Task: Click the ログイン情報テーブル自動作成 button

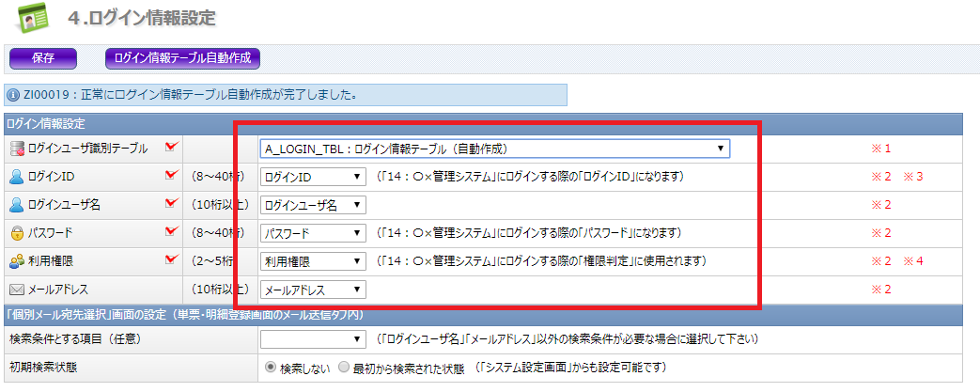Action: pyautogui.click(x=182, y=58)
